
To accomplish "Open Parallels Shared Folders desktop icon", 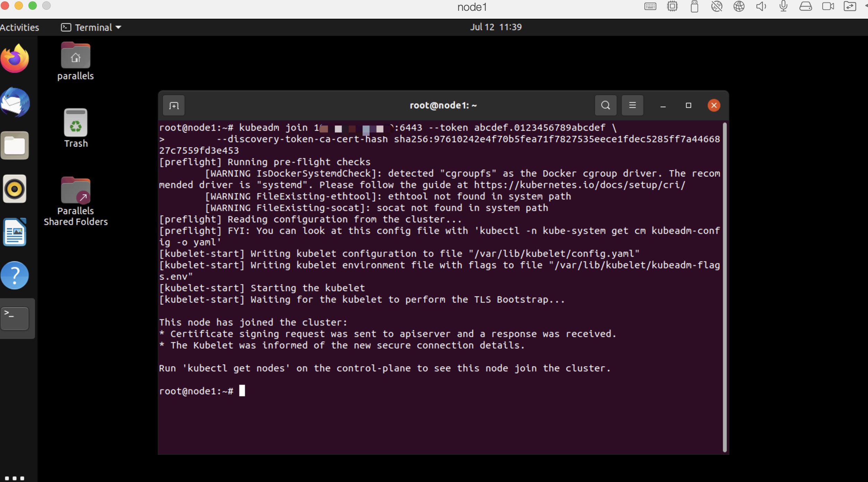I will click(76, 202).
